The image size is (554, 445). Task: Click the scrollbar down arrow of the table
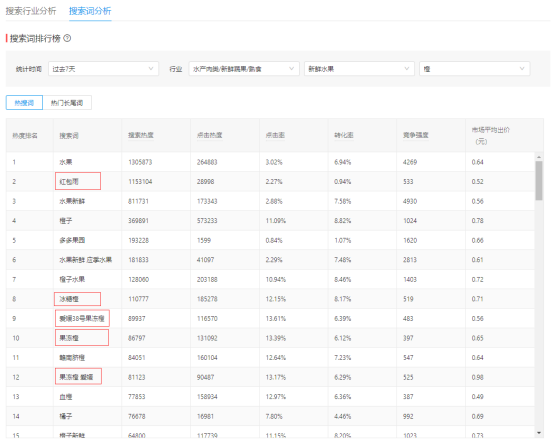538,433
